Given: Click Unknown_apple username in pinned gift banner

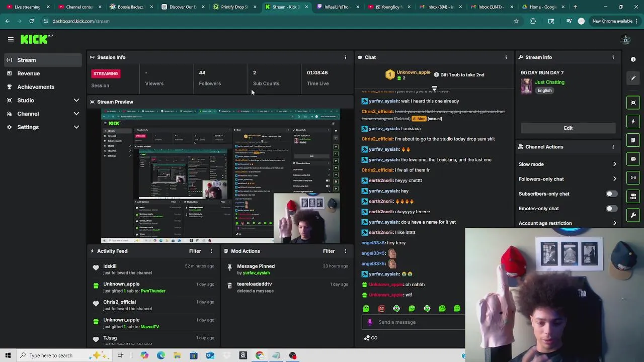Looking at the screenshot, I should click(413, 72).
